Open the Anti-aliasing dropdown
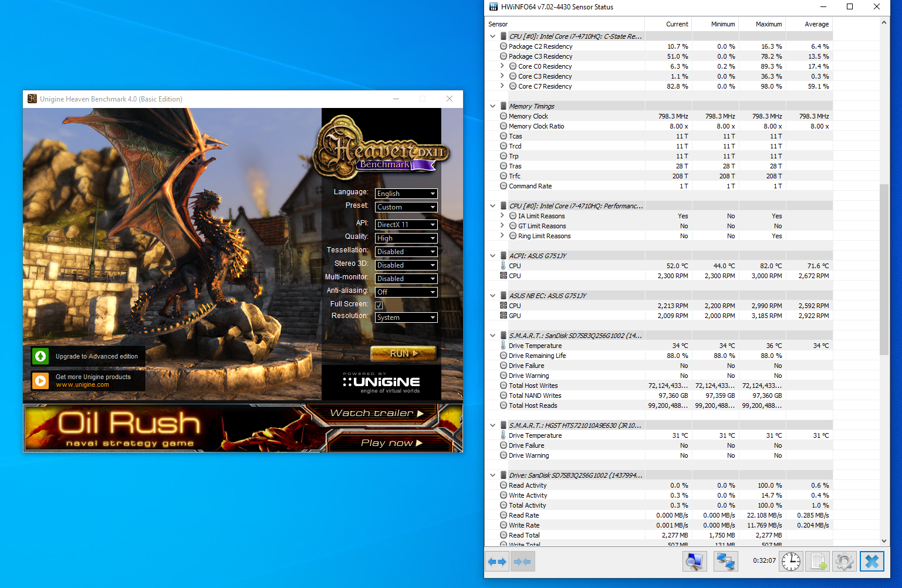The height and width of the screenshot is (588, 902). tap(406, 292)
